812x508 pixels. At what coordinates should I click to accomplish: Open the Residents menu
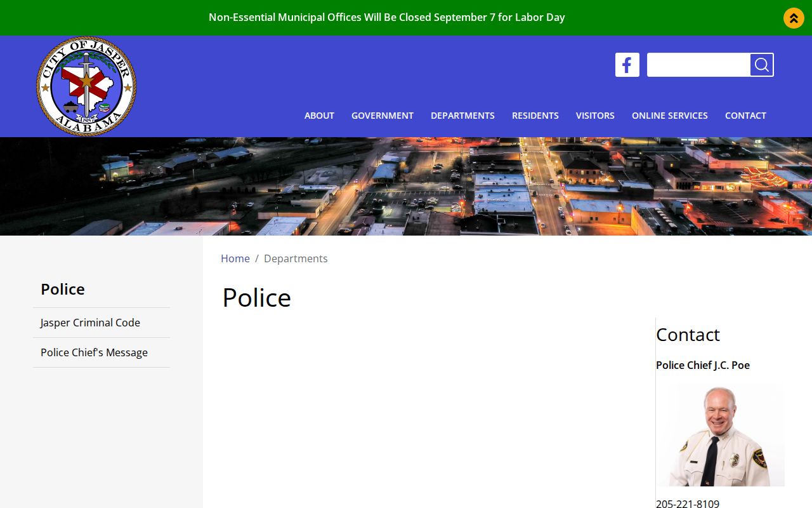535,116
